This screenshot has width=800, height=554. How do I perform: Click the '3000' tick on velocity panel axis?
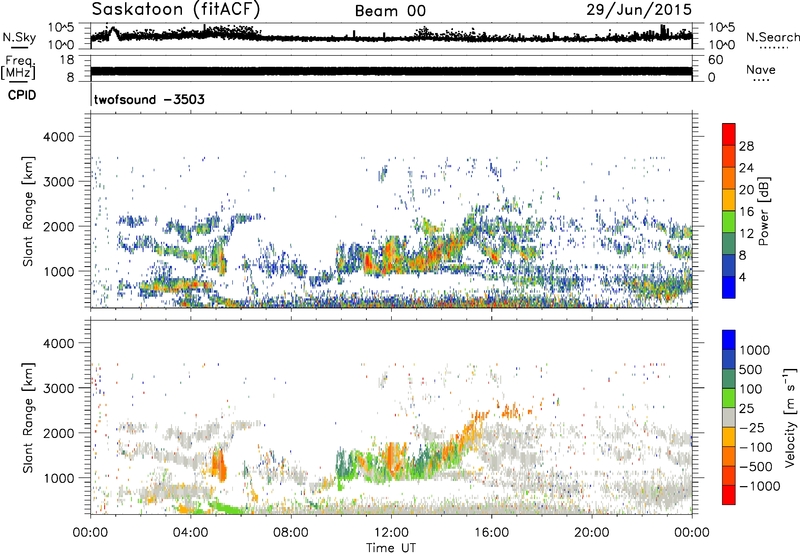[x=58, y=388]
